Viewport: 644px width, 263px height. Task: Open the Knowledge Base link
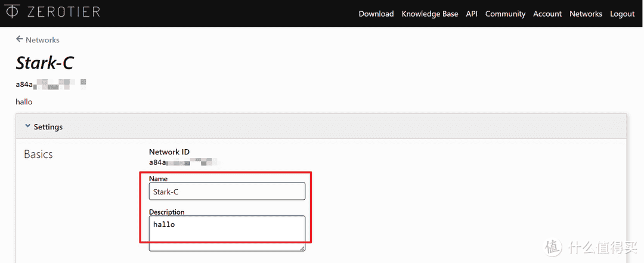click(x=429, y=14)
